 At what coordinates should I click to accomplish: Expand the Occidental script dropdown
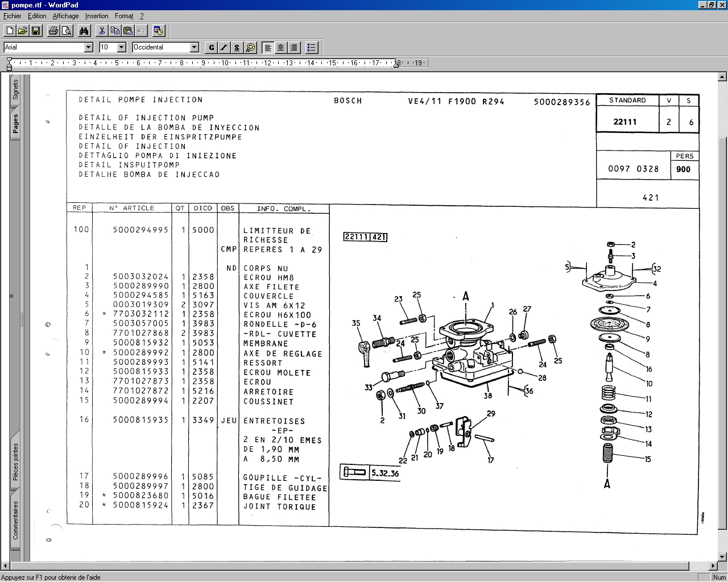[194, 48]
